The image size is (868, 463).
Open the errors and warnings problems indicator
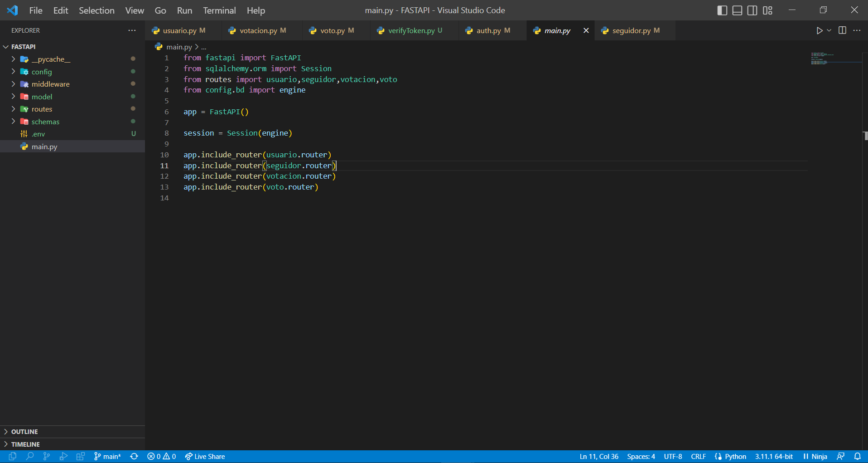[x=162, y=456]
